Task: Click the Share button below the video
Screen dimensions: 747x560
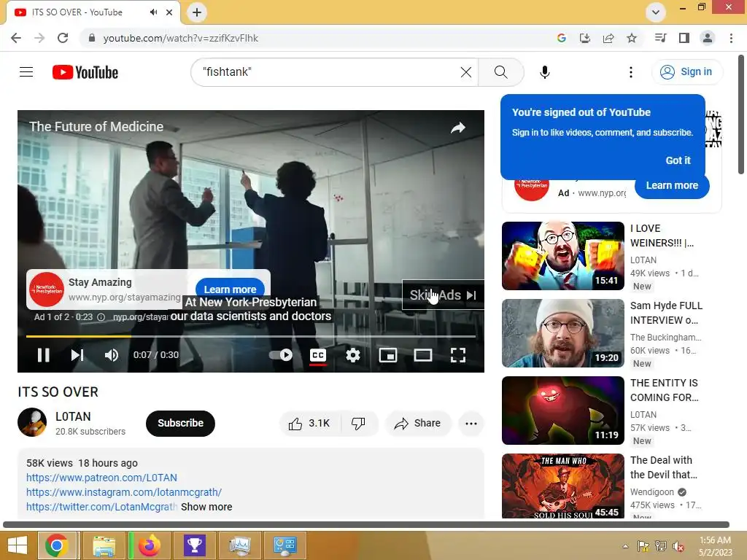Action: [418, 424]
